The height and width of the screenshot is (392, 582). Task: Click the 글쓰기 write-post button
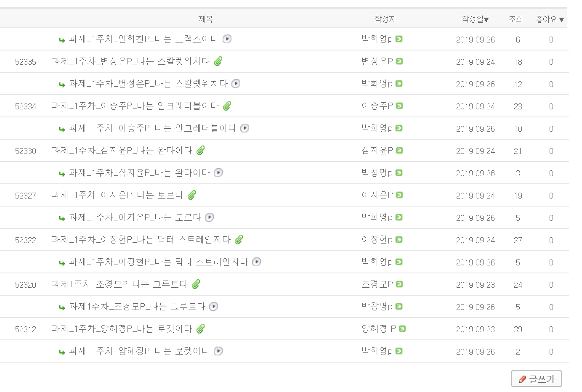537,379
